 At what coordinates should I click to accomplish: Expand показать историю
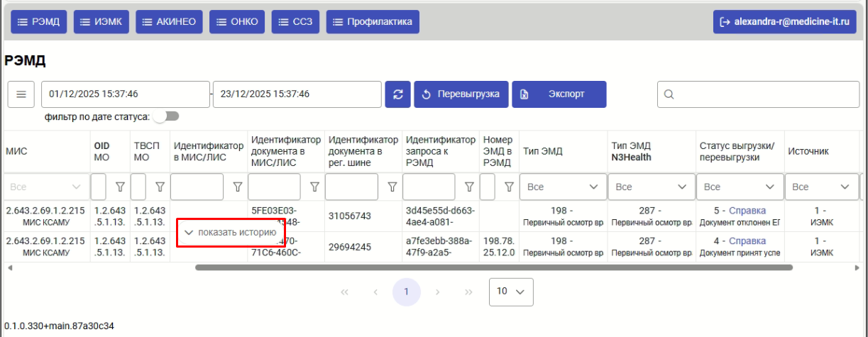tap(230, 232)
